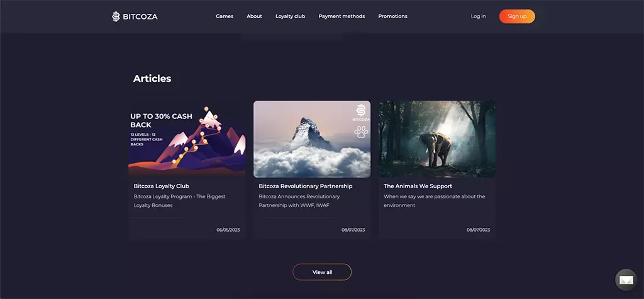Open the Bitcoza Loyalty Club article title
644x299 pixels.
pos(162,186)
